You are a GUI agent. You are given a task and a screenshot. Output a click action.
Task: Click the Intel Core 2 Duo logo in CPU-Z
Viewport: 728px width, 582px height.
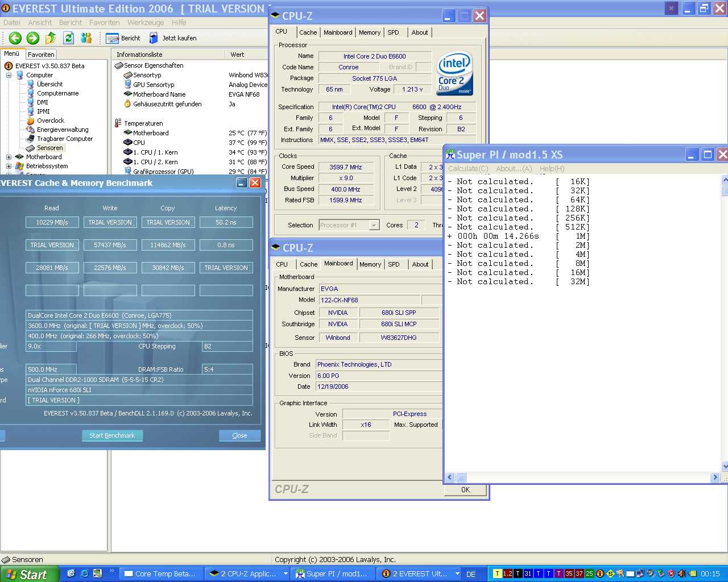[x=454, y=74]
